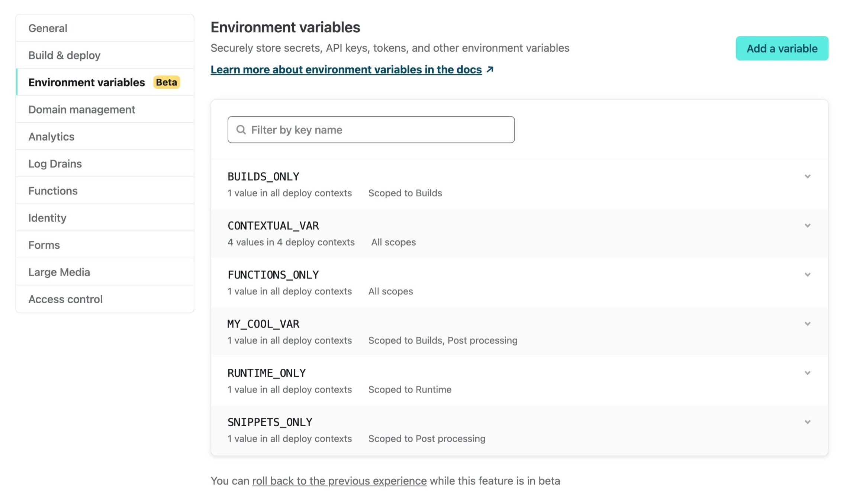Select the MY_COOL_VAR variable name

[263, 324]
